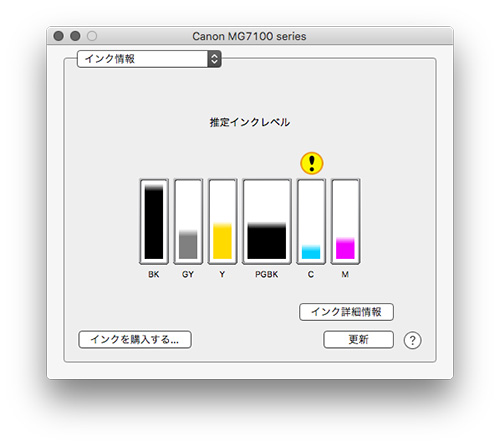Select the BK black ink tank gauge
The width and height of the screenshot is (500, 446).
pos(154,222)
